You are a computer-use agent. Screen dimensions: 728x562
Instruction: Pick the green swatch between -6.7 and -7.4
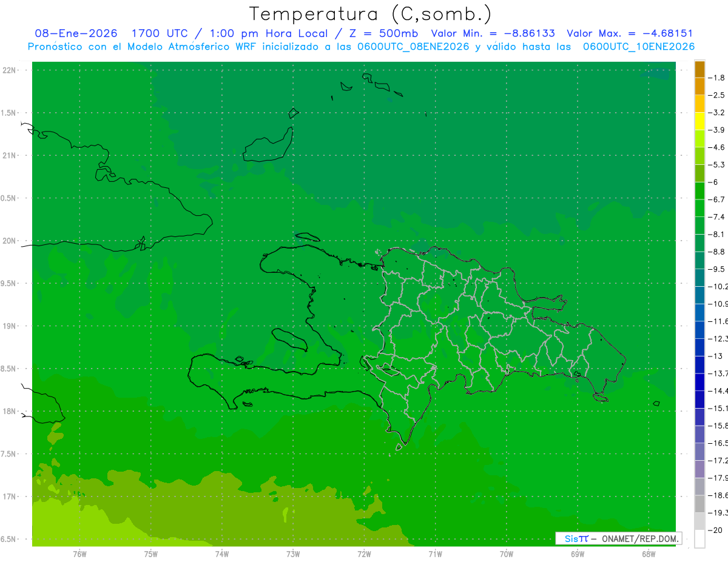click(x=699, y=209)
